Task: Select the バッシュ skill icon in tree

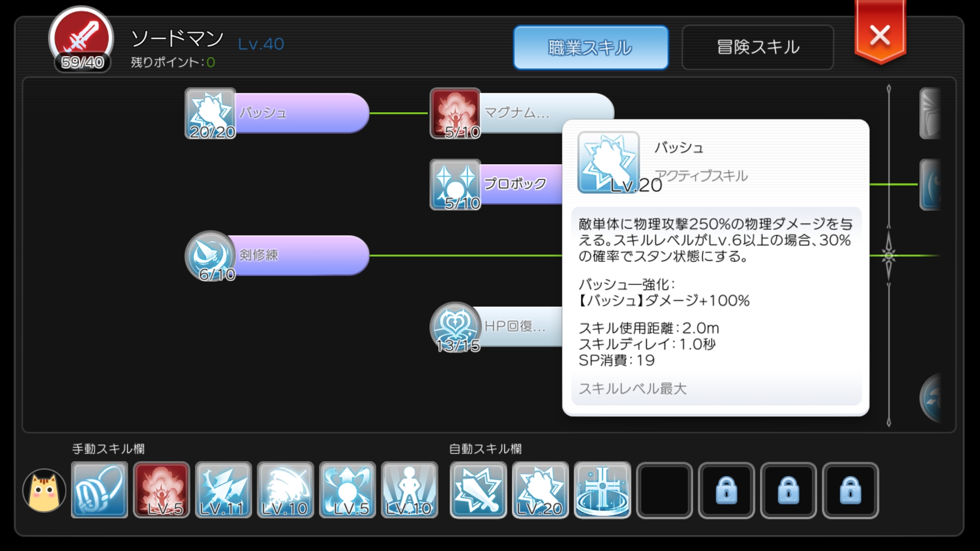Action: point(210,113)
